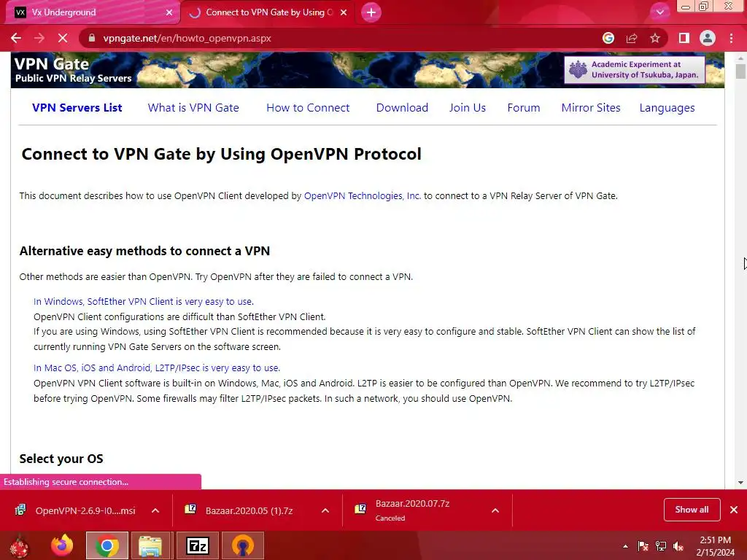Image resolution: width=747 pixels, height=560 pixels.
Task: Click the vertical scrollbar thumb
Action: click(x=740, y=72)
